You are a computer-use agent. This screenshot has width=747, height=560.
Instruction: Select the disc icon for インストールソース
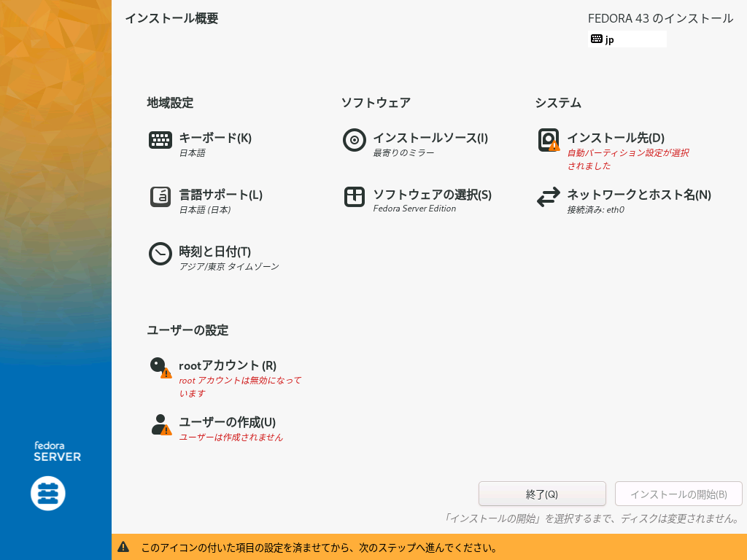pyautogui.click(x=355, y=140)
